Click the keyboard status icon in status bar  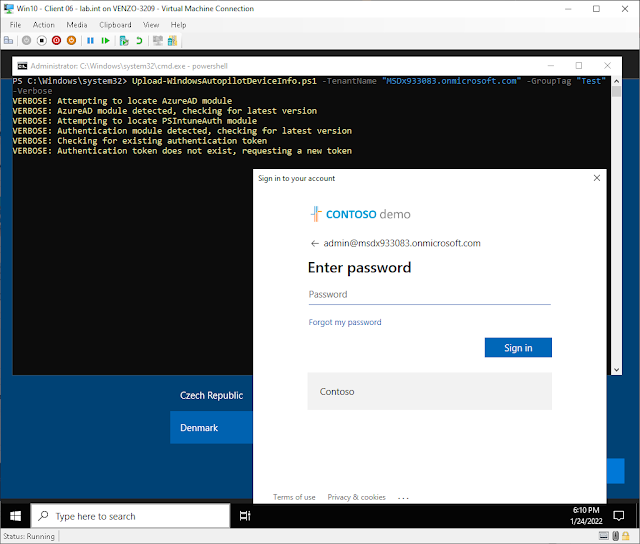pos(603,536)
